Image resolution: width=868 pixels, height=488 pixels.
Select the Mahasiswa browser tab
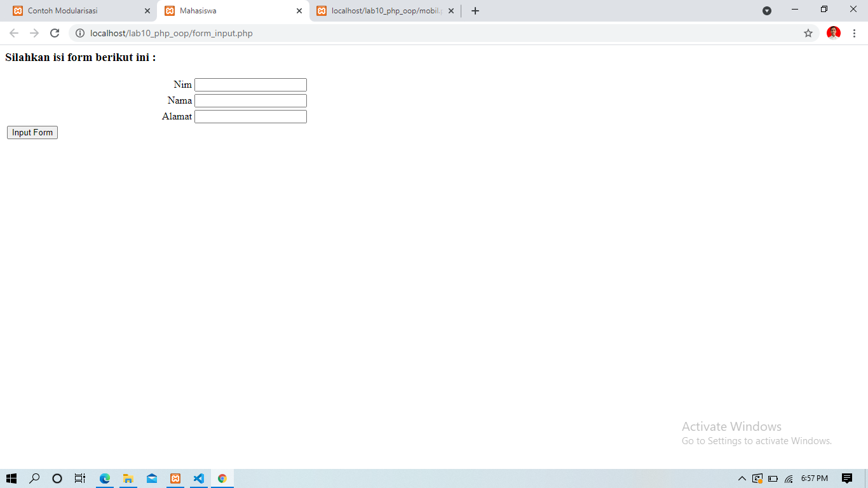[232, 11]
